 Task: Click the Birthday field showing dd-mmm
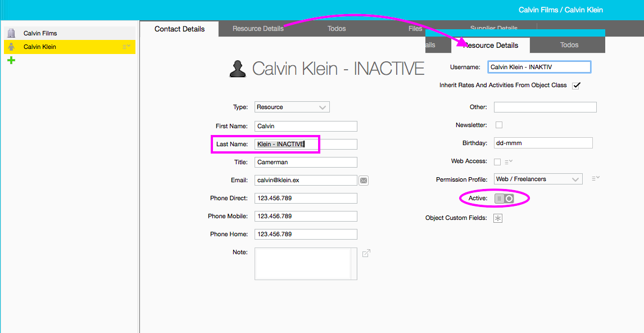543,143
